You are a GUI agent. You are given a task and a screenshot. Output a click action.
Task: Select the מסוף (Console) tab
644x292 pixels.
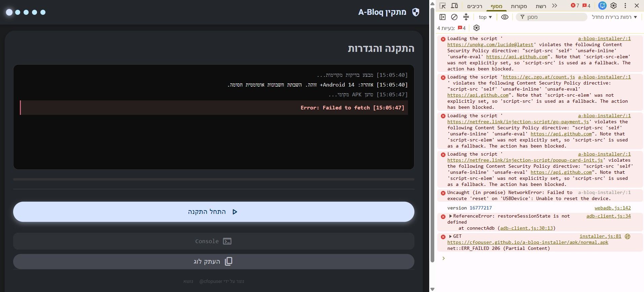point(496,6)
